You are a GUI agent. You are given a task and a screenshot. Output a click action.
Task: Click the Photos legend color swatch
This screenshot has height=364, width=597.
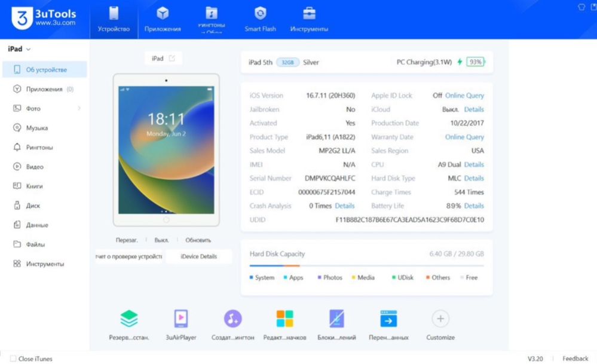coord(320,277)
